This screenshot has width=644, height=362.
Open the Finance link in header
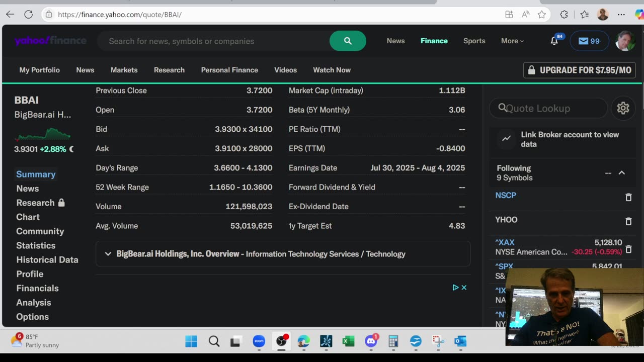click(434, 41)
